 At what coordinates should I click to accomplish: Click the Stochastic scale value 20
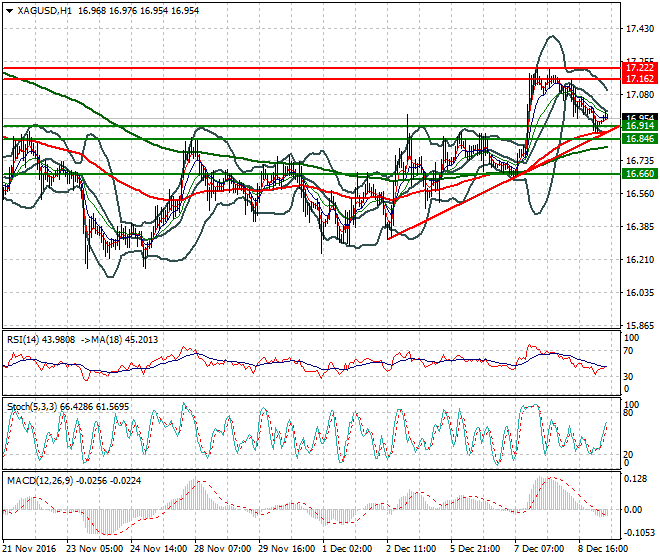click(x=628, y=455)
